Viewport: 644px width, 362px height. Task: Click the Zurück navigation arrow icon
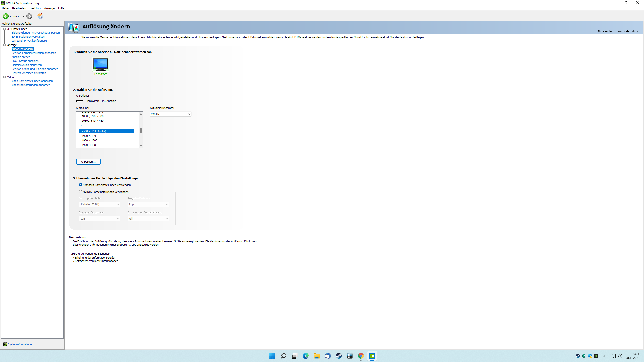pyautogui.click(x=6, y=16)
